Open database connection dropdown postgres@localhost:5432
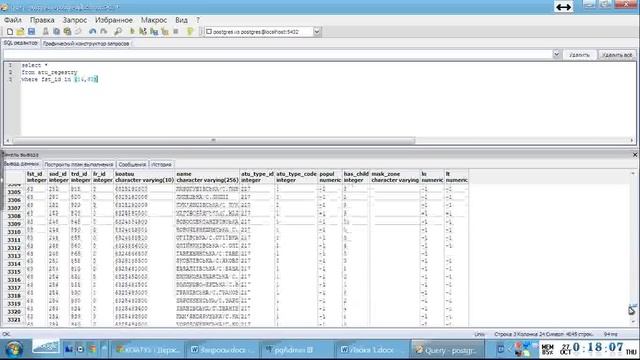Viewport: 640px width, 360px height. pyautogui.click(x=262, y=31)
